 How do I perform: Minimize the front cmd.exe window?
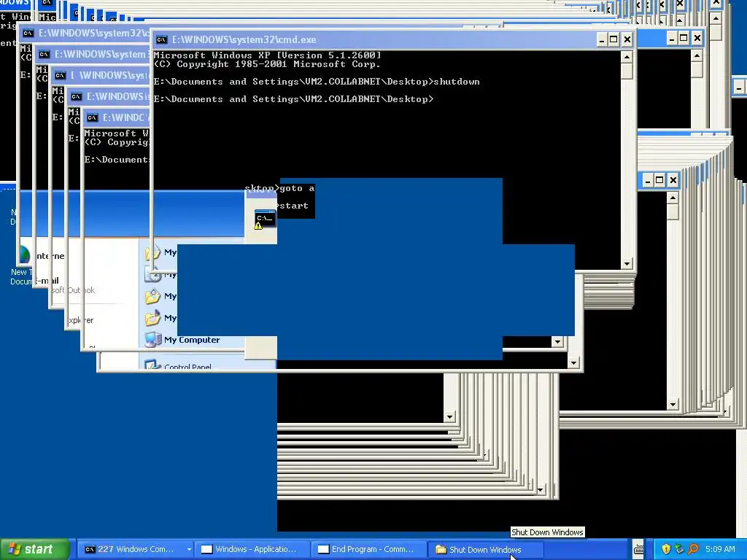(x=602, y=39)
